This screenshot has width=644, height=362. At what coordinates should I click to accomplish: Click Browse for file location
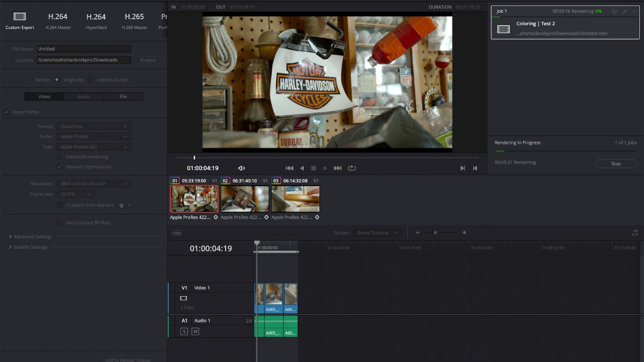[148, 60]
